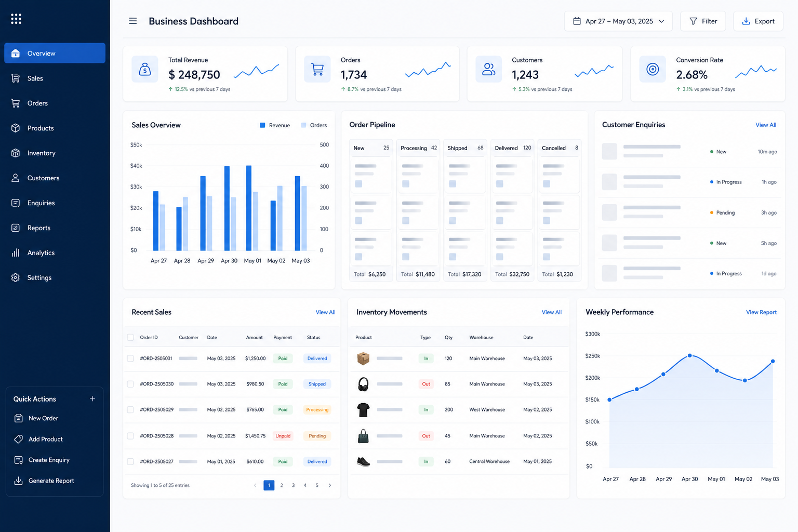The height and width of the screenshot is (532, 798).
Task: Click the Enquiries message sidebar icon
Action: click(x=16, y=203)
